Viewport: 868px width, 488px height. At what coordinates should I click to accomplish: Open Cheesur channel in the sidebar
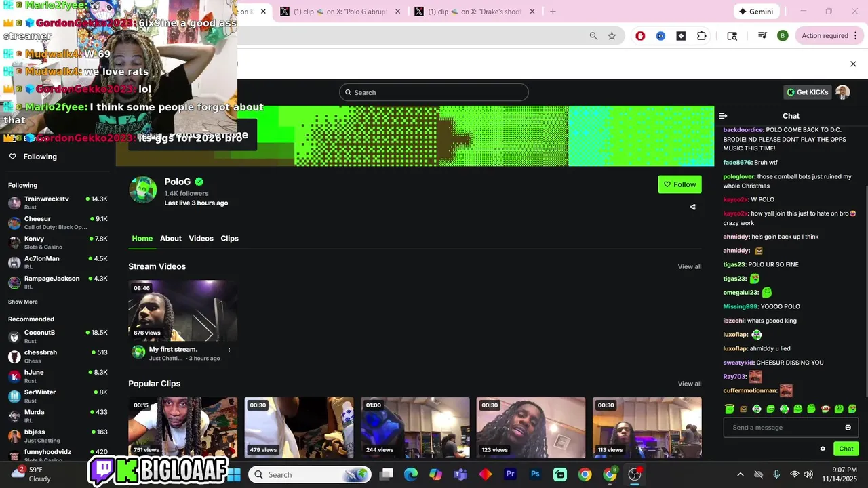click(x=58, y=223)
